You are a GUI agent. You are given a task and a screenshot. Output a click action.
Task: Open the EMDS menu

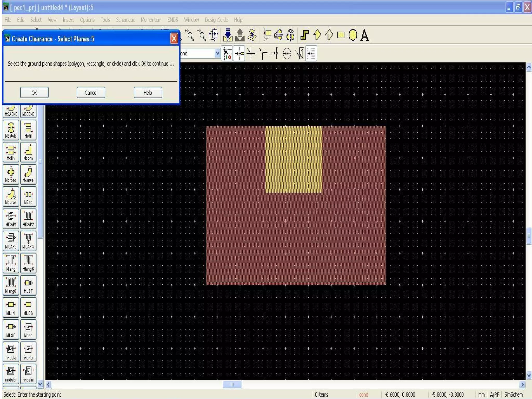[172, 20]
